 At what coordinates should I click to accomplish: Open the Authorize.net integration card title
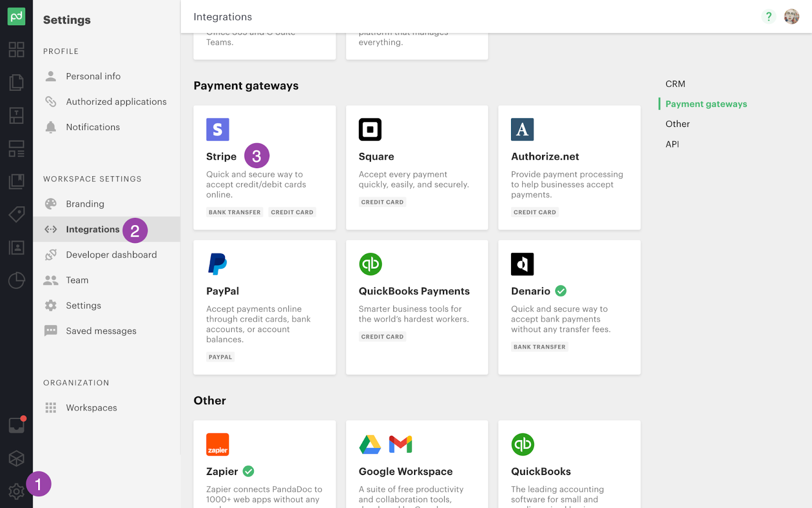click(545, 156)
